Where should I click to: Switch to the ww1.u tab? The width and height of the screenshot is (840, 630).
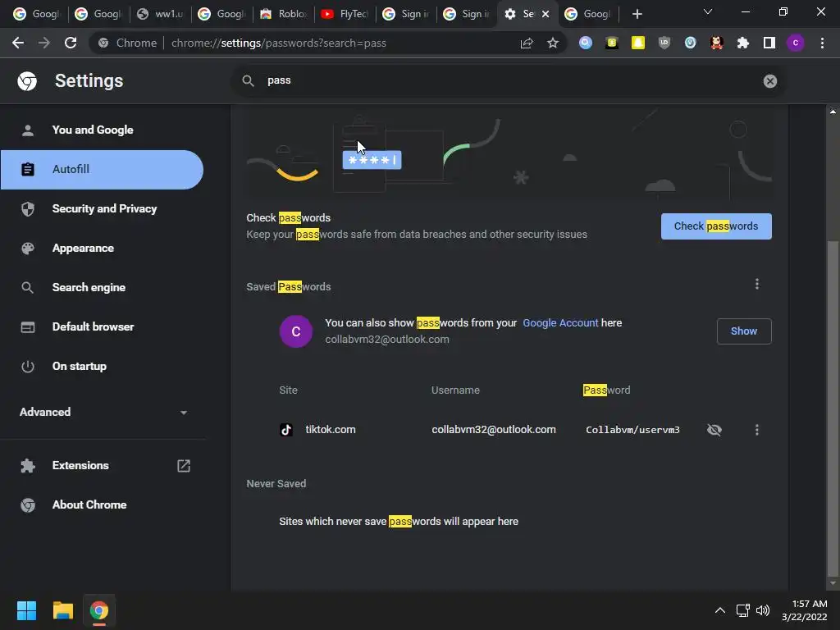160,14
